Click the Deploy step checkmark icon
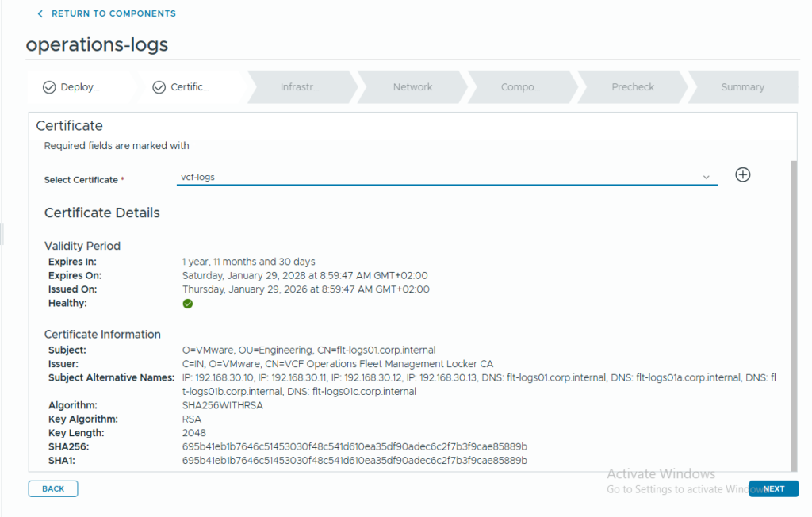The image size is (812, 517). (x=49, y=87)
